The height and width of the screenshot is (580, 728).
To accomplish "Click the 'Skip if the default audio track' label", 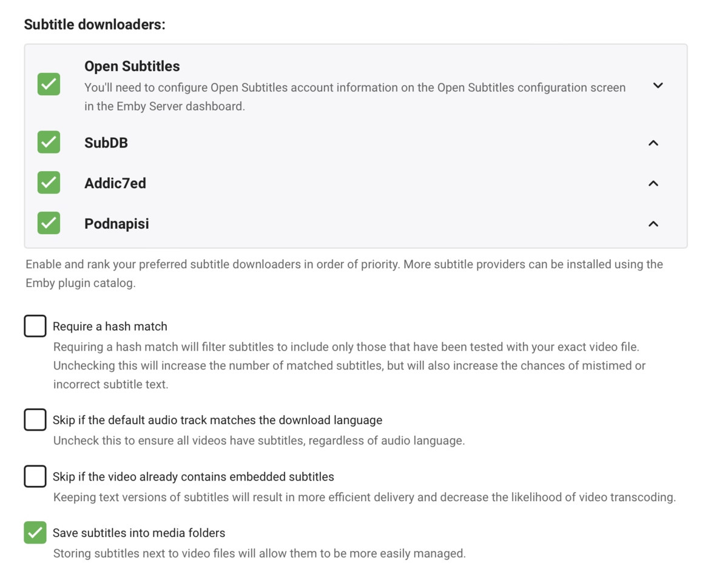I will pyautogui.click(x=217, y=420).
